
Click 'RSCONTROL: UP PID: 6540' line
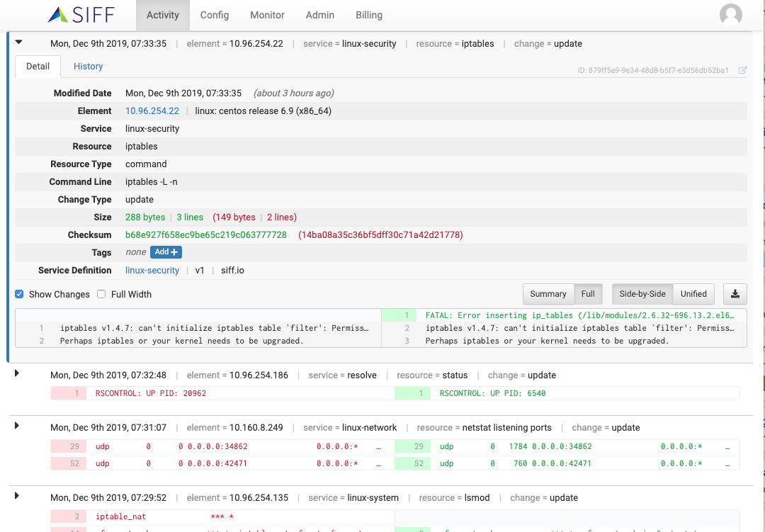[492, 393]
